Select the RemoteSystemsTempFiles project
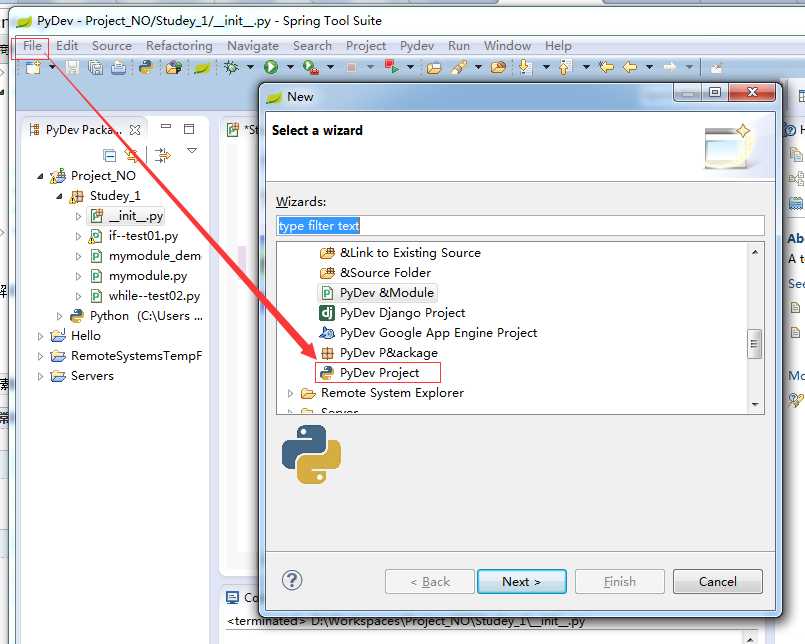Viewport: 805px width, 644px height. [126, 356]
